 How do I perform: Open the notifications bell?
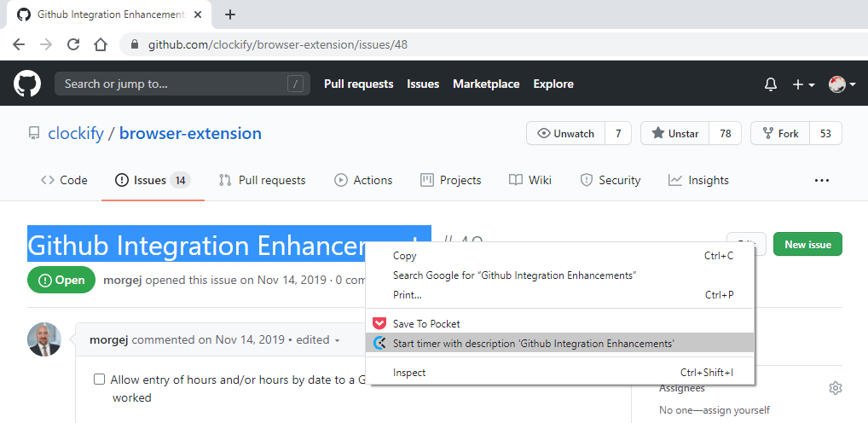pos(771,84)
